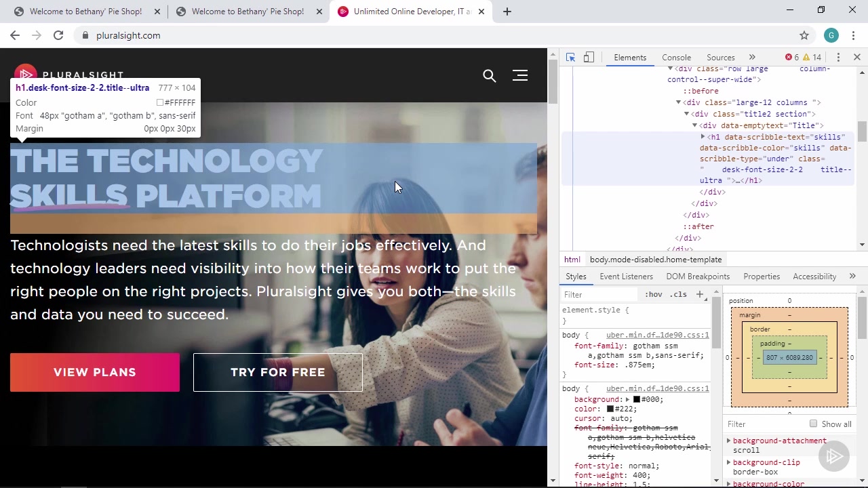This screenshot has height=488, width=868.
Task: Toggle the :hov element state option
Action: [653, 295]
